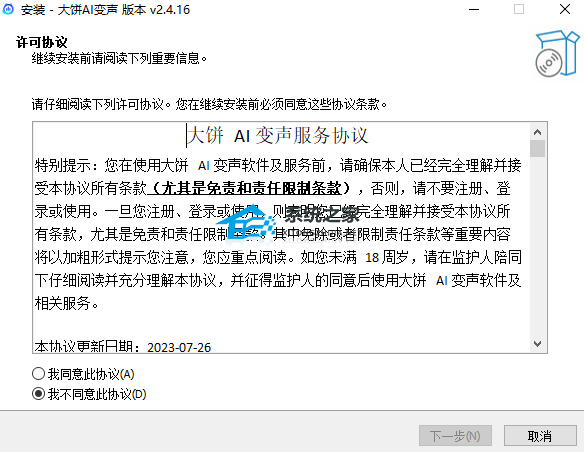Screen dimensions: 584x452
Task: Click the 大饼 AI 变声服务协议 heading text
Action: [277, 136]
